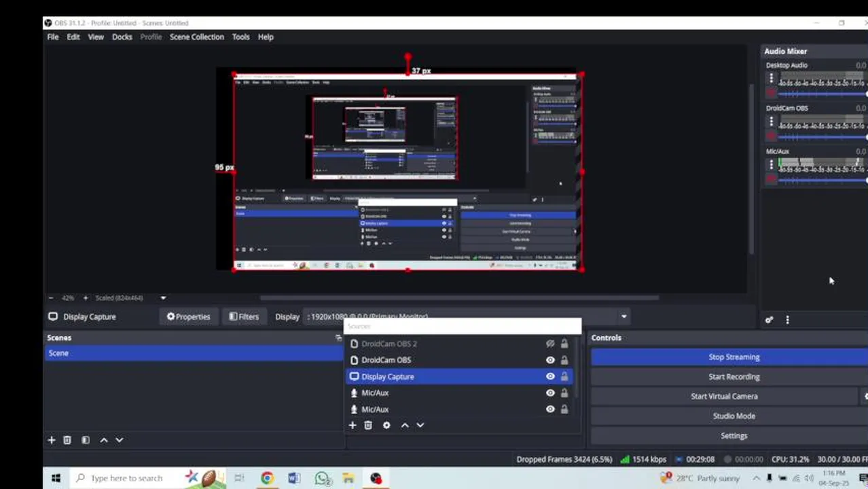This screenshot has width=868, height=489.
Task: Click the Scenes dock pop-out icon
Action: pyautogui.click(x=338, y=338)
